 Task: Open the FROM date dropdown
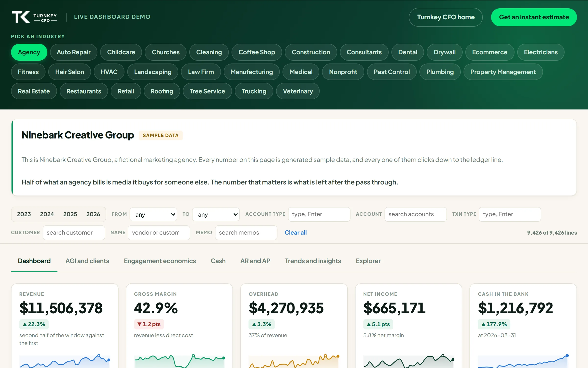point(153,214)
